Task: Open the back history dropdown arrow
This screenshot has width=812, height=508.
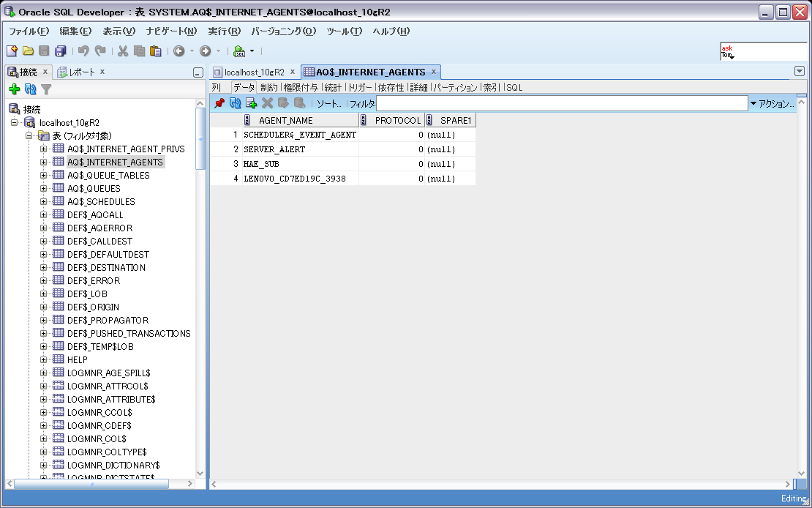Action: pos(192,51)
